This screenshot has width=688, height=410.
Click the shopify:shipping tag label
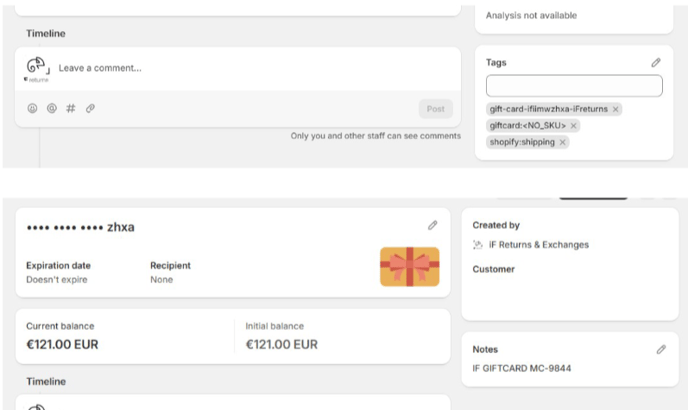pyautogui.click(x=522, y=142)
